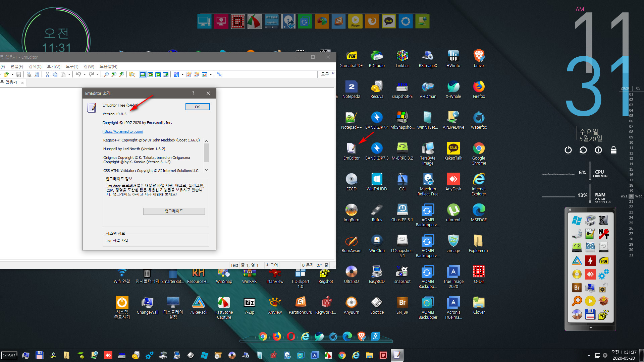Screen dimensions: 644x362
Task: Open the 창(W) menu
Action: [89, 66]
